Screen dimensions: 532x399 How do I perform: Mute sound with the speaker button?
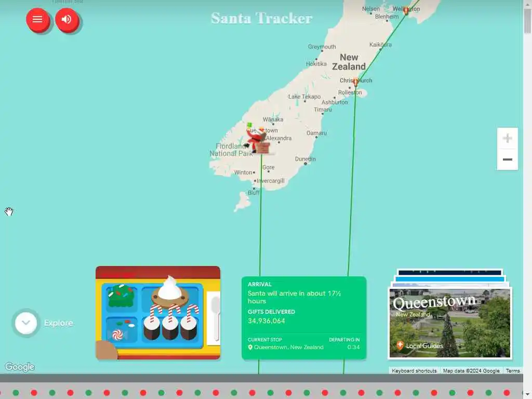pyautogui.click(x=66, y=20)
